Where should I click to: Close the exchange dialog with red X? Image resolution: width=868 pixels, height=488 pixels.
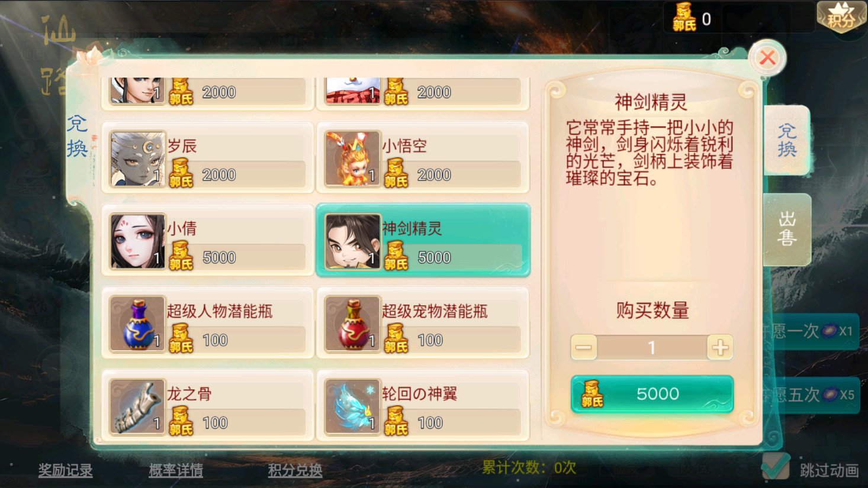[x=767, y=58]
